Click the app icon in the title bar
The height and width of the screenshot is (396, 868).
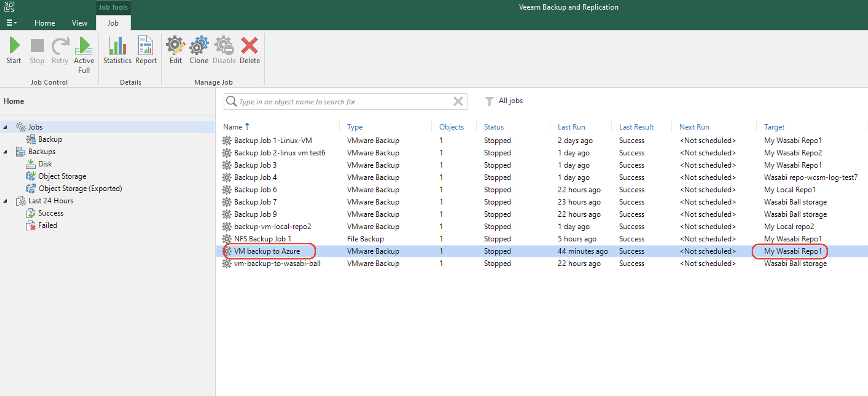coord(9,6)
